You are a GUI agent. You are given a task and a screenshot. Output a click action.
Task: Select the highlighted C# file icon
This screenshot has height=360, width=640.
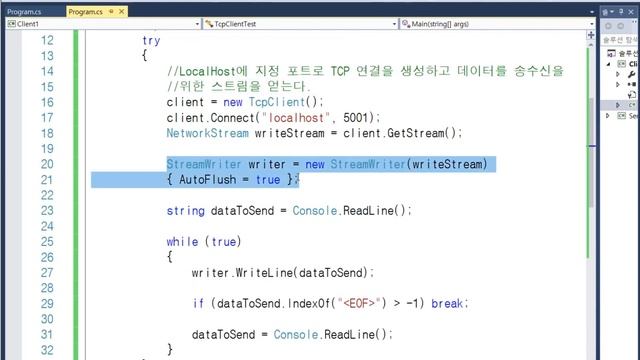point(632,105)
